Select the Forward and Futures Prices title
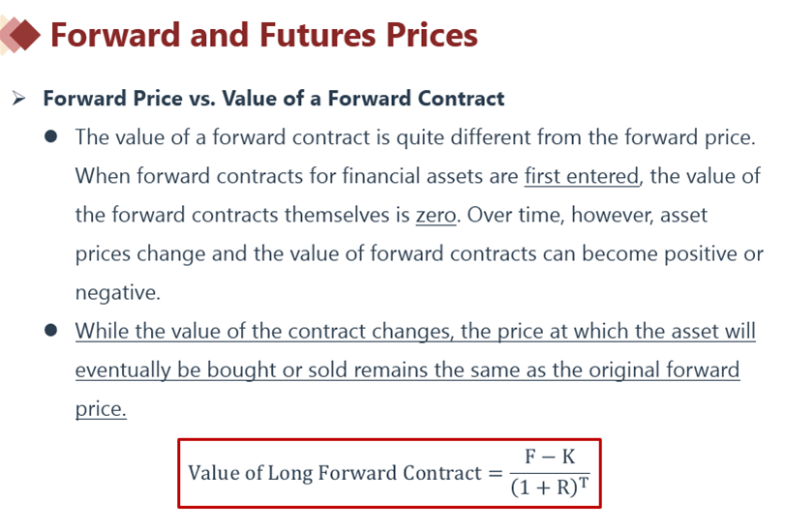Image resolution: width=785 pixels, height=532 pixels. (263, 36)
